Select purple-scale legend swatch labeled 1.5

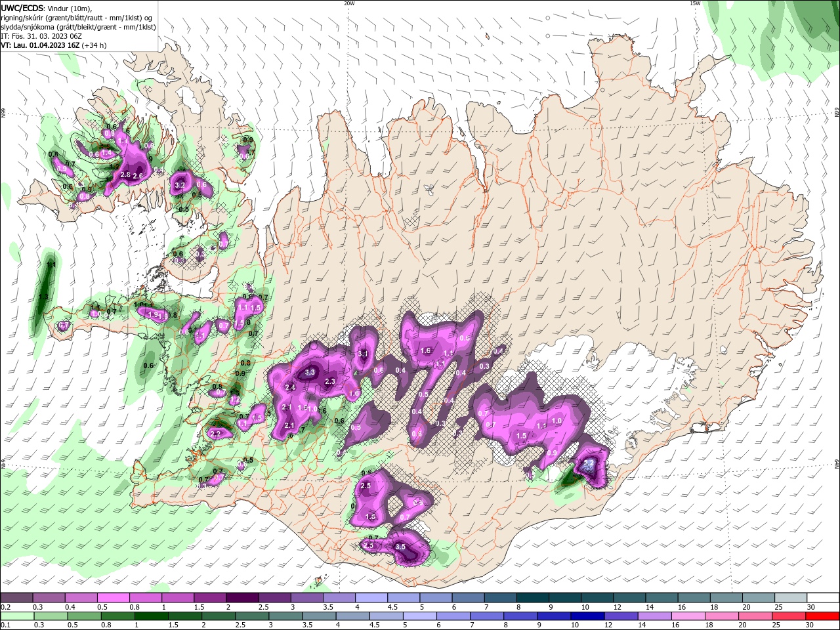coord(209,598)
